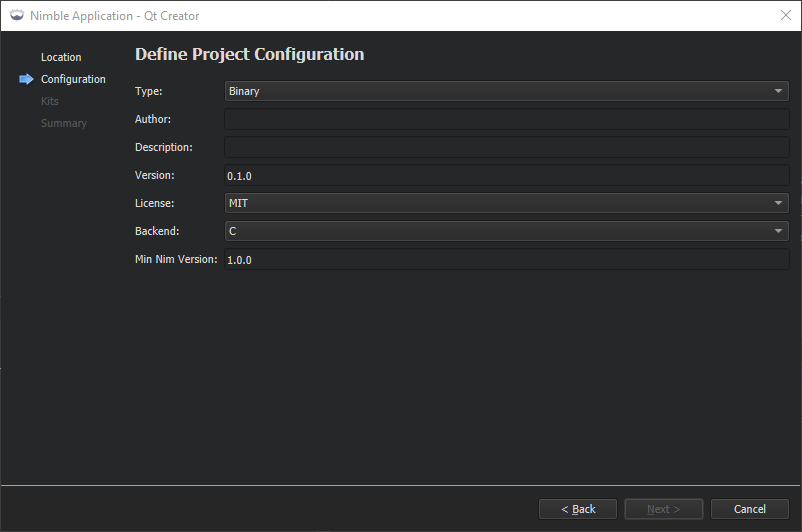Click the Type combo box arrow
802x532 pixels.
(779, 91)
